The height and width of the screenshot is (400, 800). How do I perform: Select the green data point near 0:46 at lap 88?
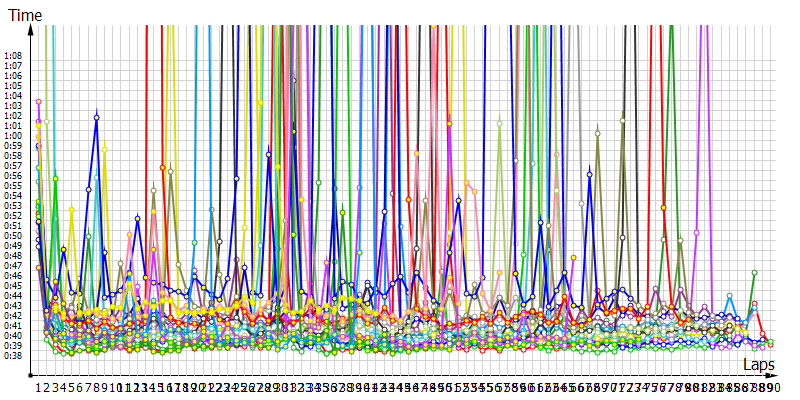coord(754,272)
